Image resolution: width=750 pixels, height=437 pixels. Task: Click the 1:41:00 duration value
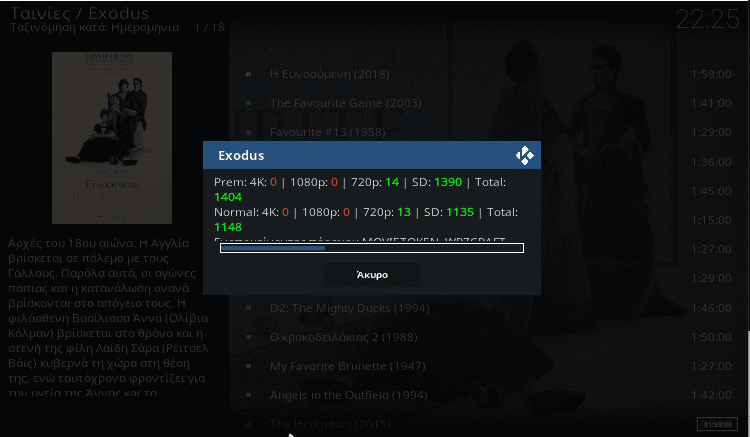pos(711,103)
